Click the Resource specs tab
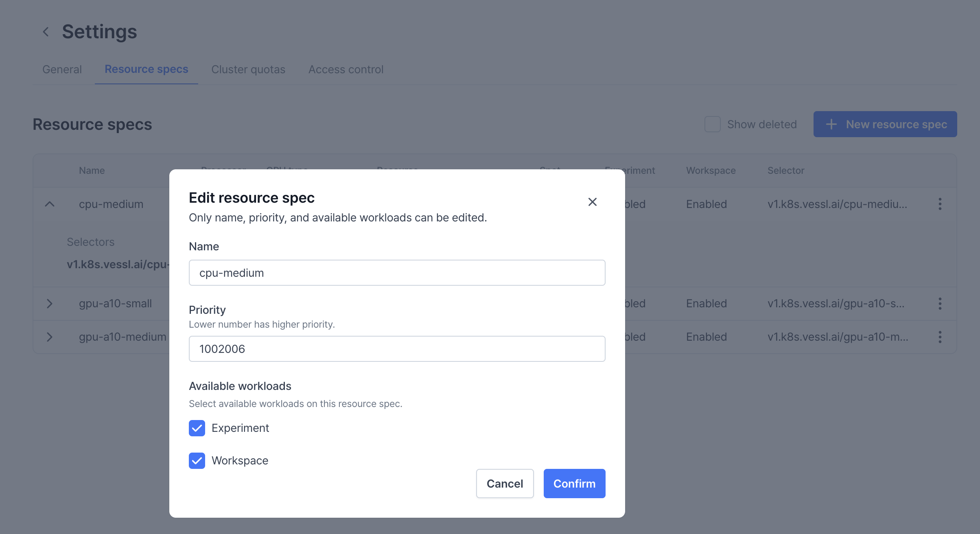The image size is (980, 534). pyautogui.click(x=147, y=70)
